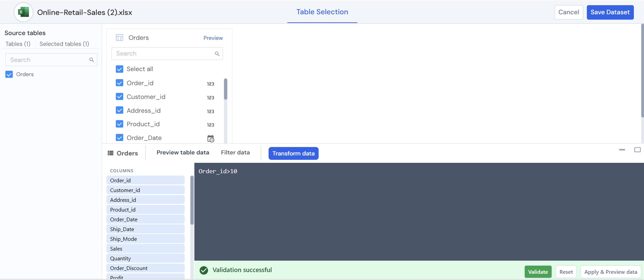Open the Preview table data tab
This screenshot has height=280, width=644.
183,153
